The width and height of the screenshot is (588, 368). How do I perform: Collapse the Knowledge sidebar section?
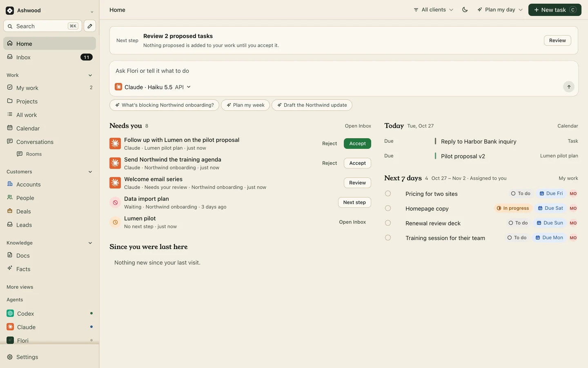tap(90, 243)
